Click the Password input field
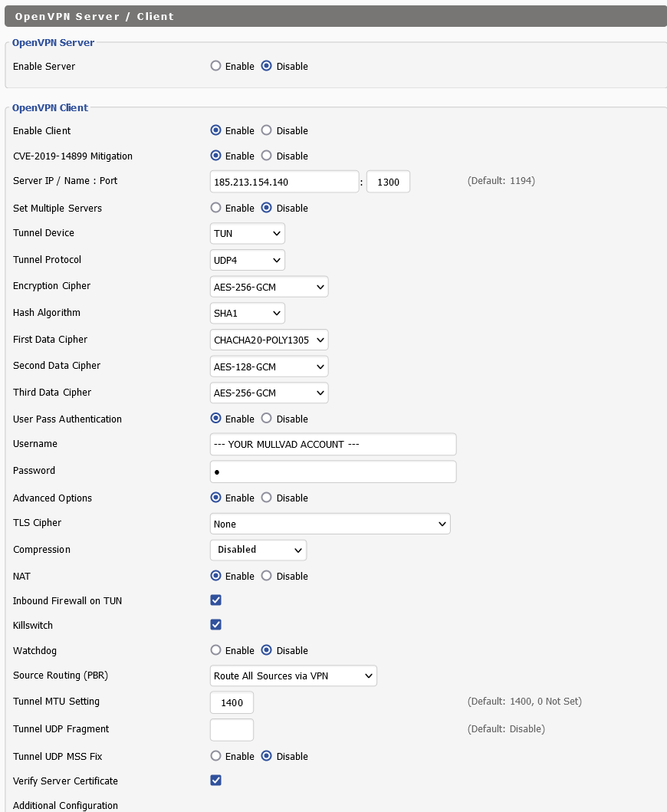Viewport: 667px width, 812px height. pyautogui.click(x=333, y=472)
